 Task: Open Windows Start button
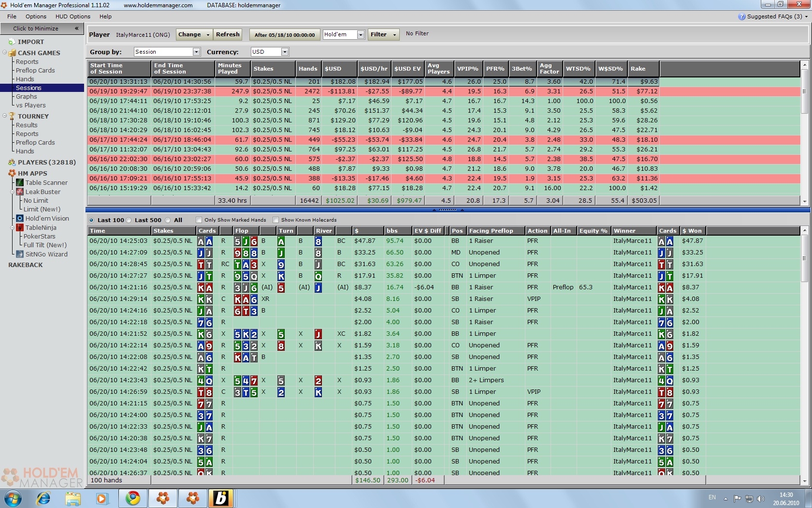point(13,498)
